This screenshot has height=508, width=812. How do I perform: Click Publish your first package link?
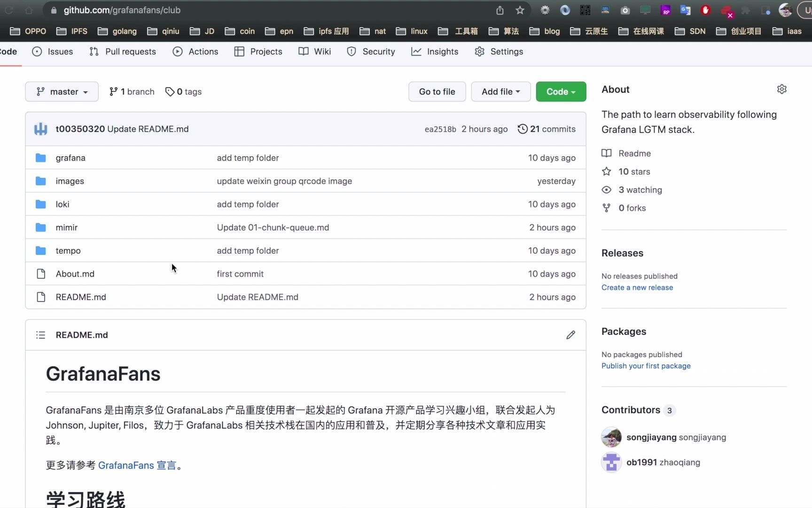(646, 366)
